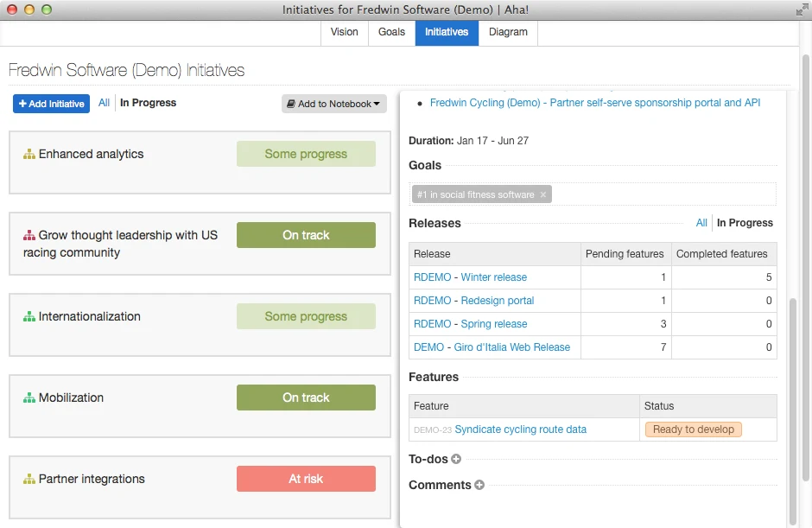Image resolution: width=812 pixels, height=528 pixels.
Task: Click On track status for Mobilization
Action: click(x=306, y=398)
